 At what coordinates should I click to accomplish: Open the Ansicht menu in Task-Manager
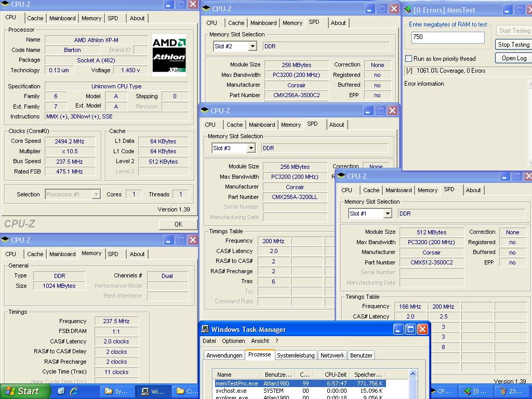(260, 341)
